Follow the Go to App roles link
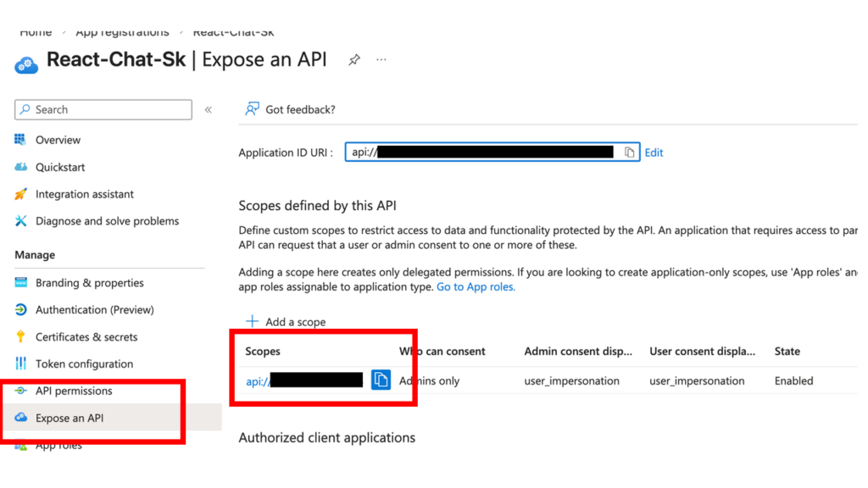Screen dimensions: 868x488 click(x=476, y=287)
